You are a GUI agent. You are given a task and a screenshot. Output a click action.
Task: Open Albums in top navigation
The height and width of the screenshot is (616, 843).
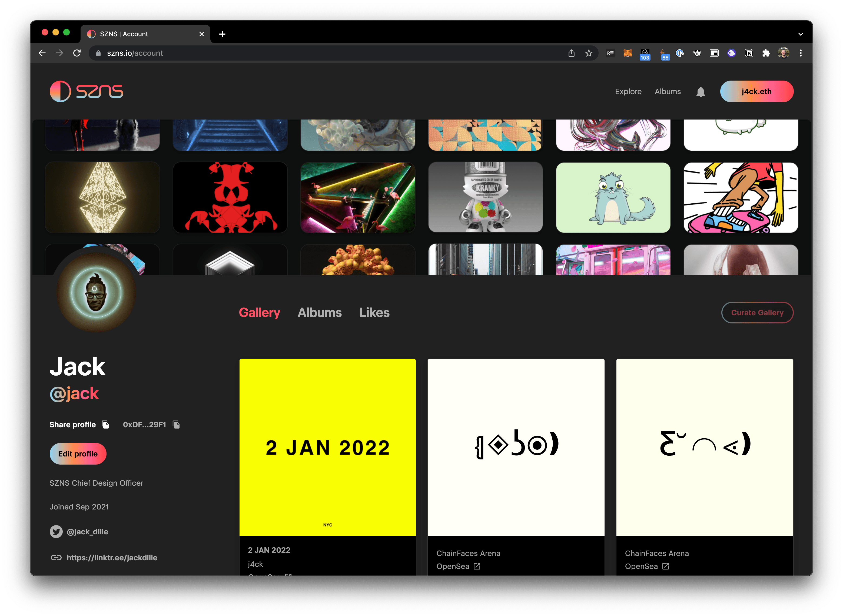click(667, 91)
